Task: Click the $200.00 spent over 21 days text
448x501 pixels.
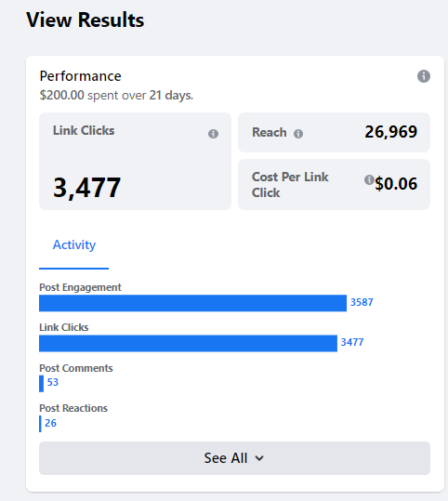Action: [x=116, y=95]
